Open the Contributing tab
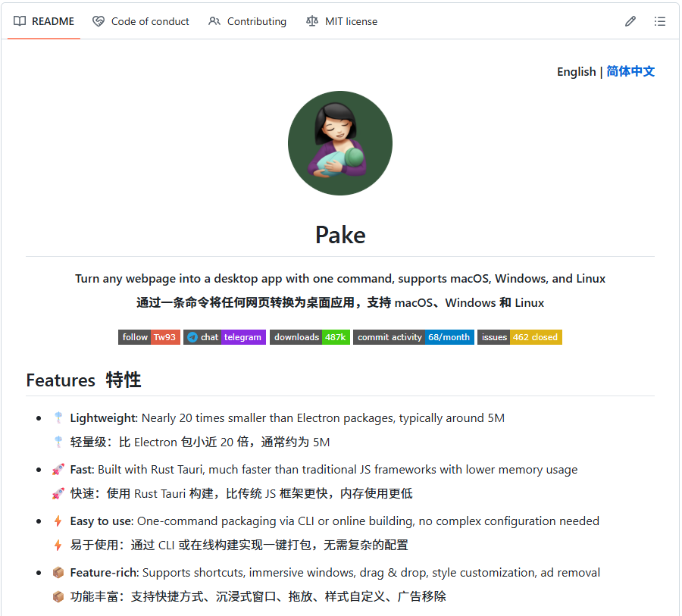 (x=248, y=21)
